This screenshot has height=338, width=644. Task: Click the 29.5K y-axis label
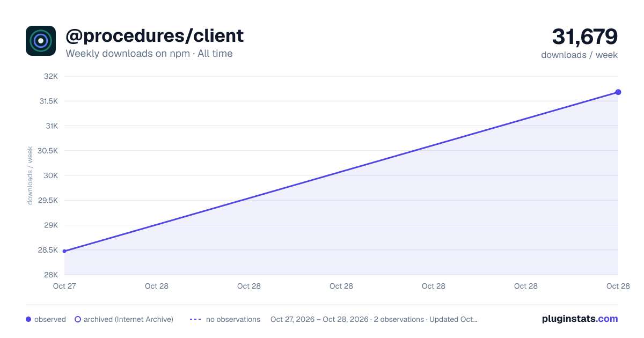tap(48, 200)
